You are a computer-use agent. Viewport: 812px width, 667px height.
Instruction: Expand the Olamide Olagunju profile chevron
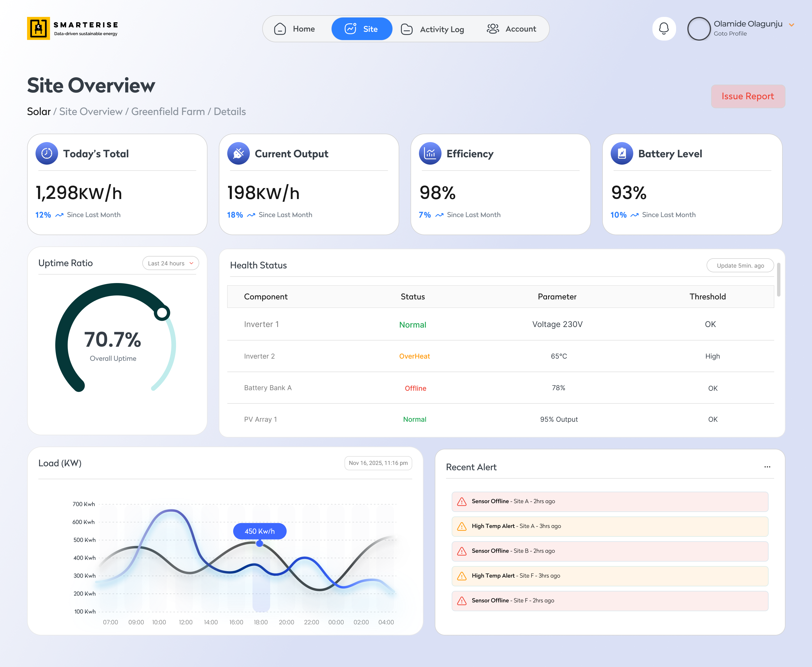coord(792,25)
